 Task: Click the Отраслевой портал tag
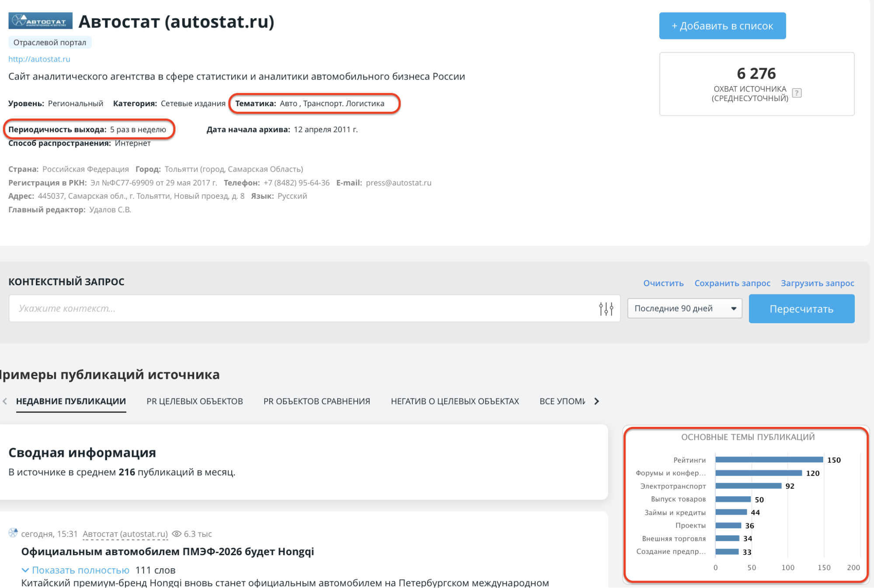click(x=50, y=42)
